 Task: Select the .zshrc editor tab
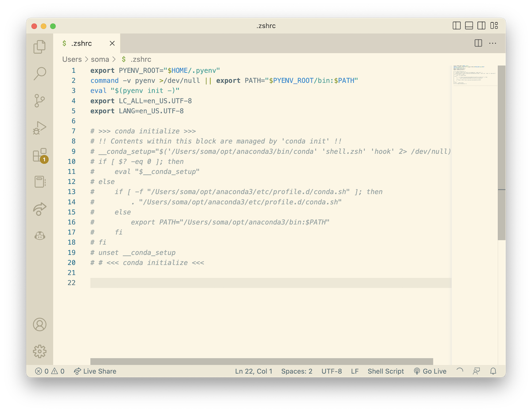87,43
